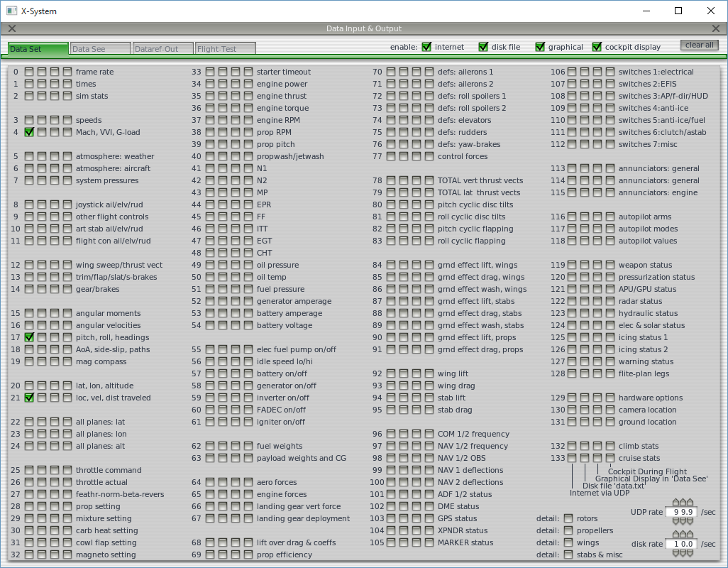Click the right X icon on panel header

[x=716, y=28]
